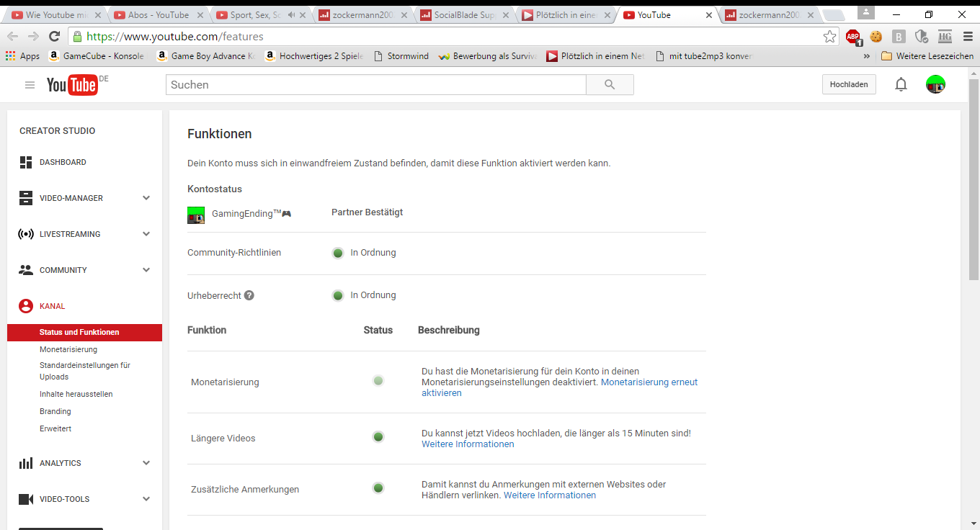Click the Monetarisierung erneut aktivieren link

649,382
